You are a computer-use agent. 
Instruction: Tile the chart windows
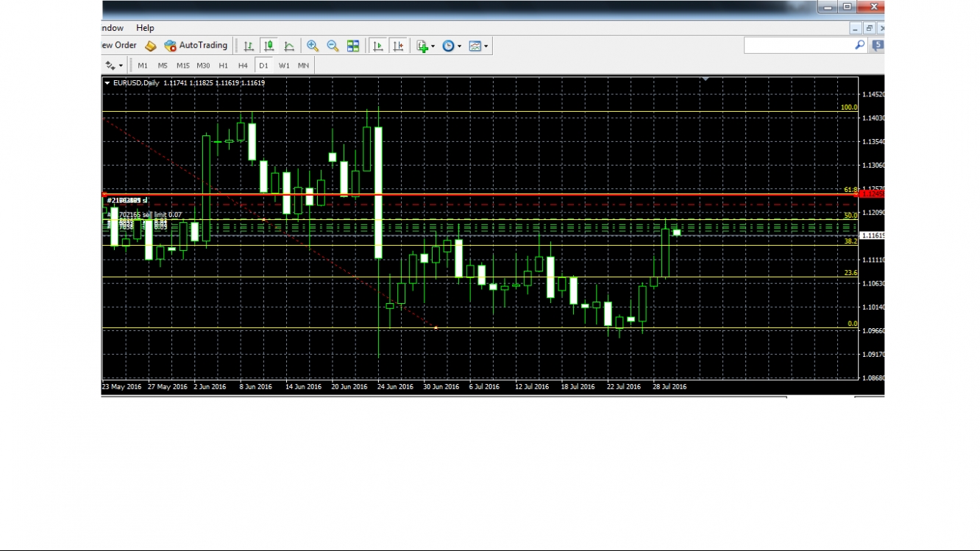[353, 46]
